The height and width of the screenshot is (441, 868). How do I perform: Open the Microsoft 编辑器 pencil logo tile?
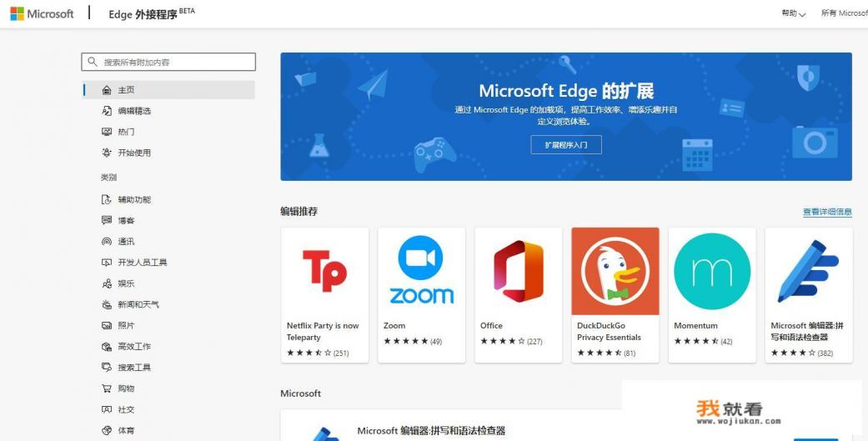[x=809, y=271]
